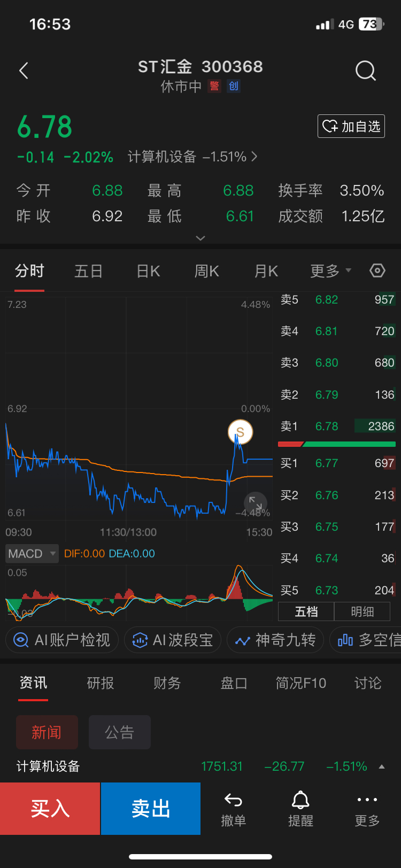
Task: Select 卖3 price 6.80 row
Action: coord(338,362)
